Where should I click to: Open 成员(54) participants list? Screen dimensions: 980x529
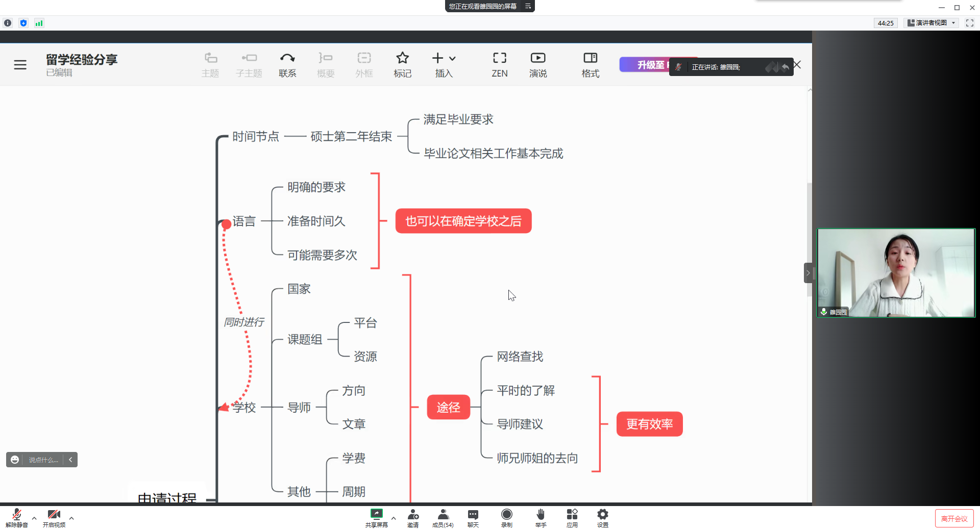[x=443, y=517]
